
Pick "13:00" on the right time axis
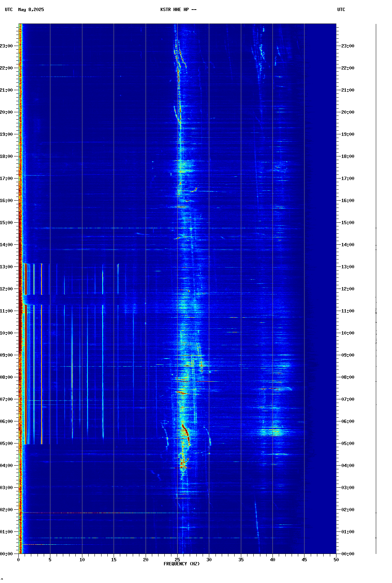(x=348, y=267)
